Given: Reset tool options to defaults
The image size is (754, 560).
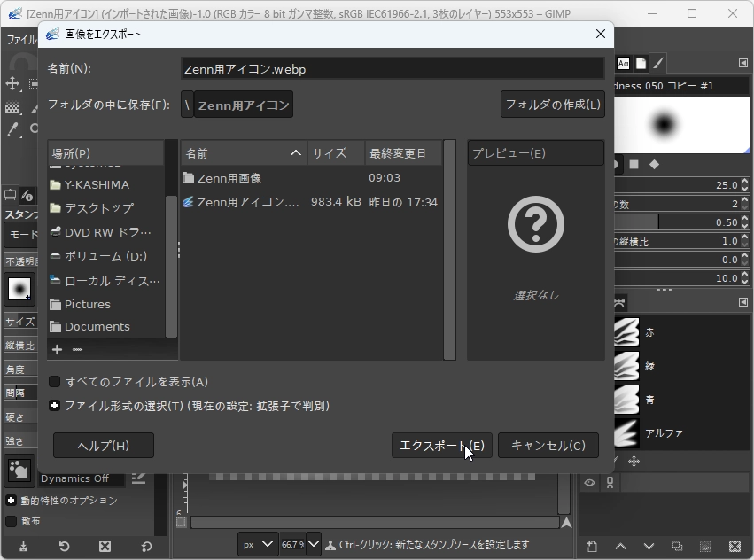Looking at the screenshot, I should click(x=147, y=547).
